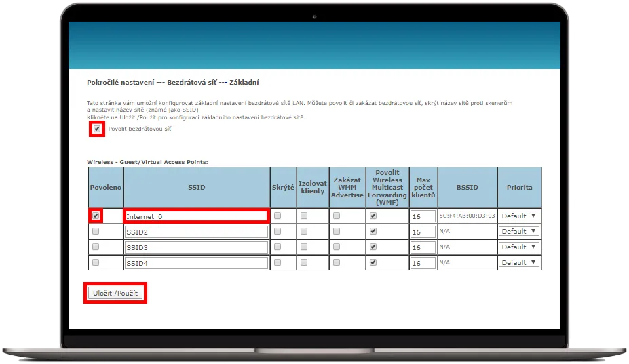Uncheck Povoleno for Internet_0 network

click(x=96, y=216)
